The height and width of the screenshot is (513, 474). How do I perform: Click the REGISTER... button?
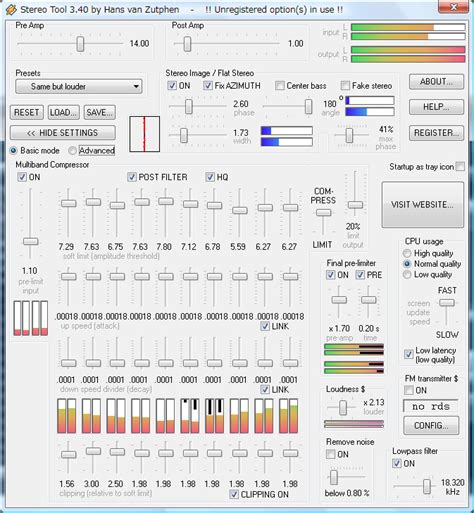[x=436, y=133]
